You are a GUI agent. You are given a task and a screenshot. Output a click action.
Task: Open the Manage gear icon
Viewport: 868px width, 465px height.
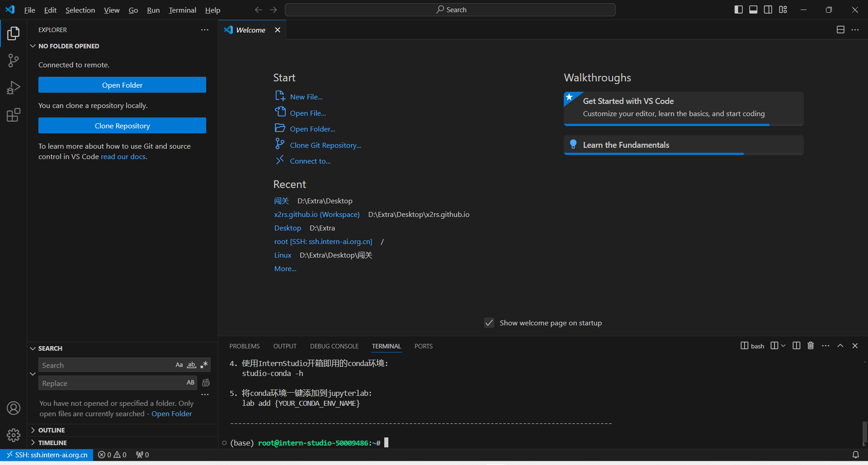click(14, 435)
